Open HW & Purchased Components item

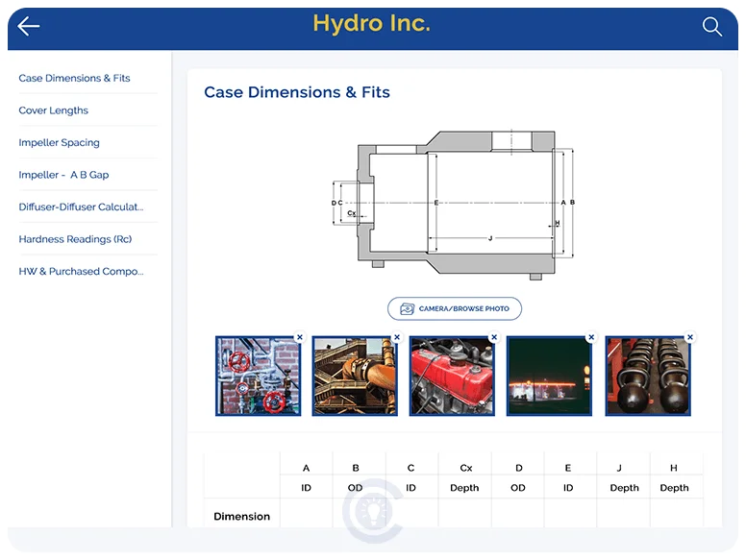[81, 271]
